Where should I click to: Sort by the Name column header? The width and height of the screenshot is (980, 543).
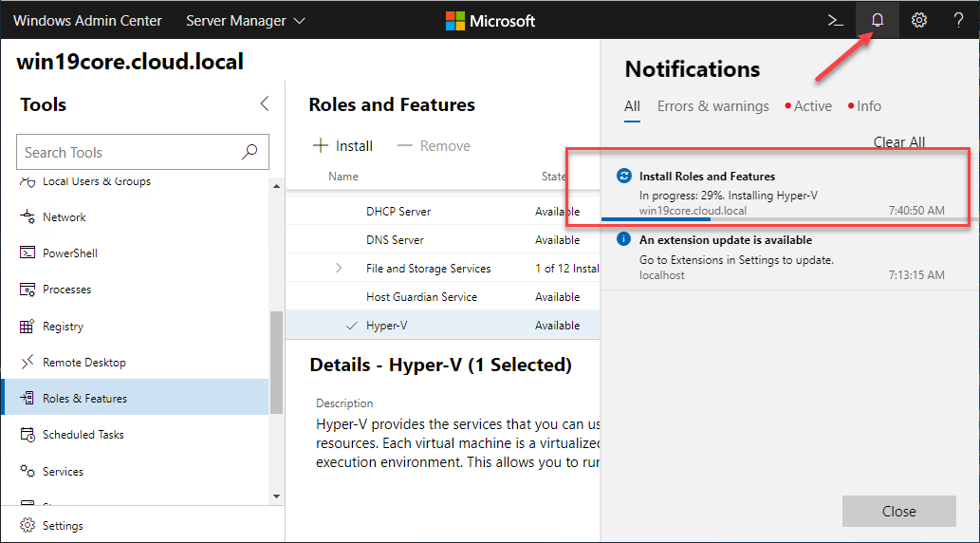[343, 177]
